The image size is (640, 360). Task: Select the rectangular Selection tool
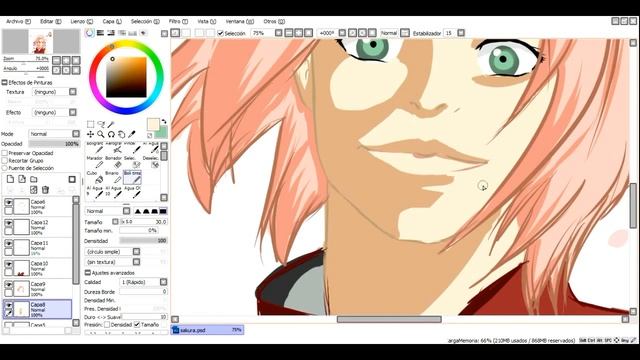coord(90,124)
